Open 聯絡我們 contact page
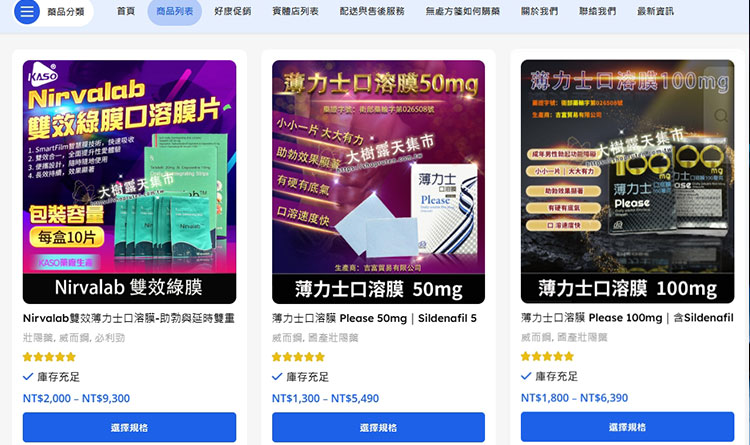Viewport: 750px width, 445px height. tap(598, 11)
